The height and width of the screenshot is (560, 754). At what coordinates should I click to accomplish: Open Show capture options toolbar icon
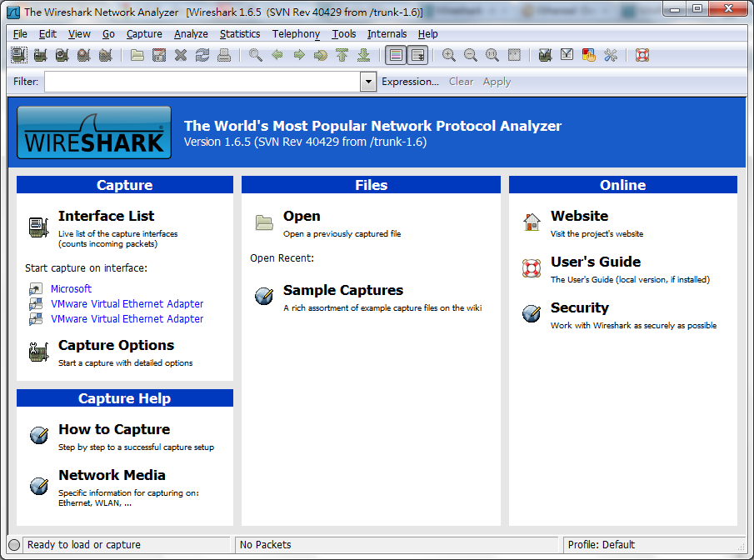pos(40,55)
